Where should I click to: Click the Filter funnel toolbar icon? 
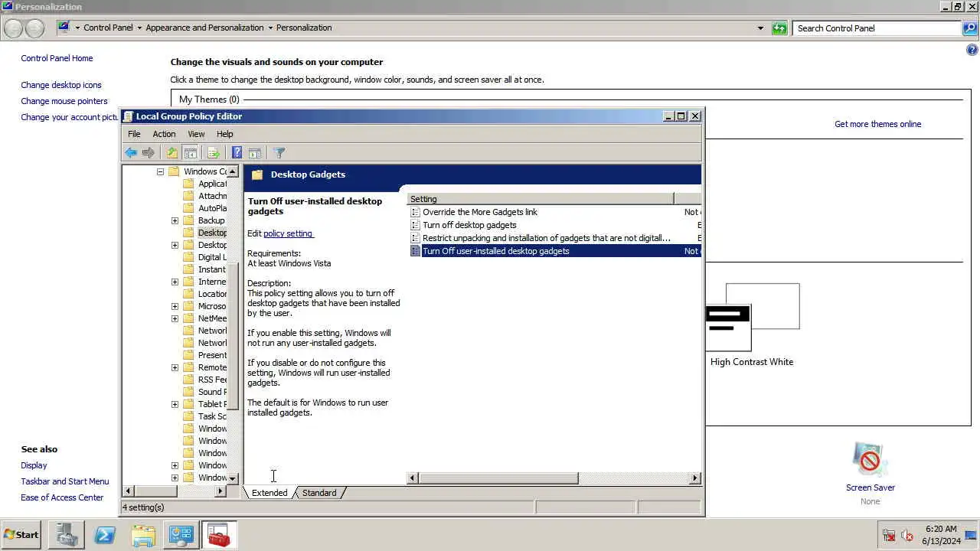[279, 153]
